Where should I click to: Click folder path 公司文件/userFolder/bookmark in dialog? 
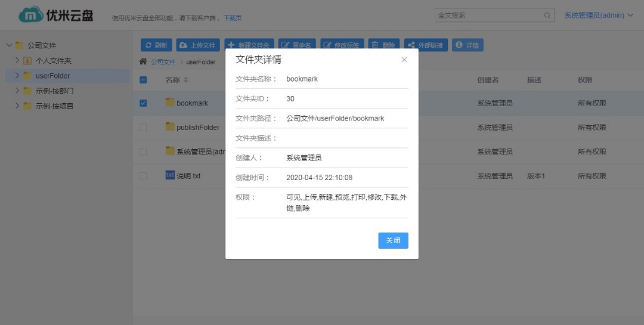tap(335, 118)
